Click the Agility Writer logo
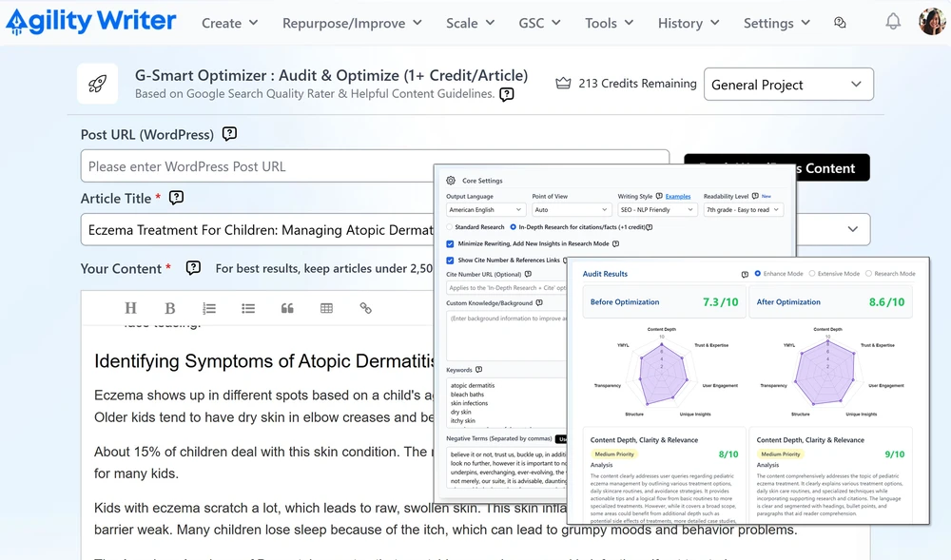Screen dimensions: 951x560 pos(90,21)
